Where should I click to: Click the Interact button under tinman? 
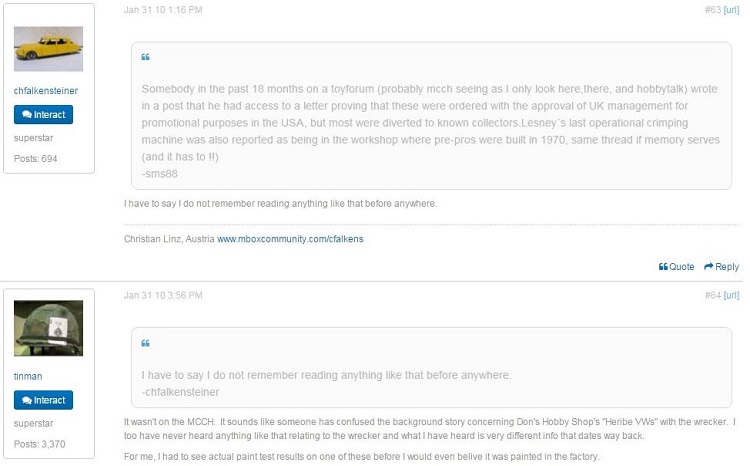(x=44, y=400)
